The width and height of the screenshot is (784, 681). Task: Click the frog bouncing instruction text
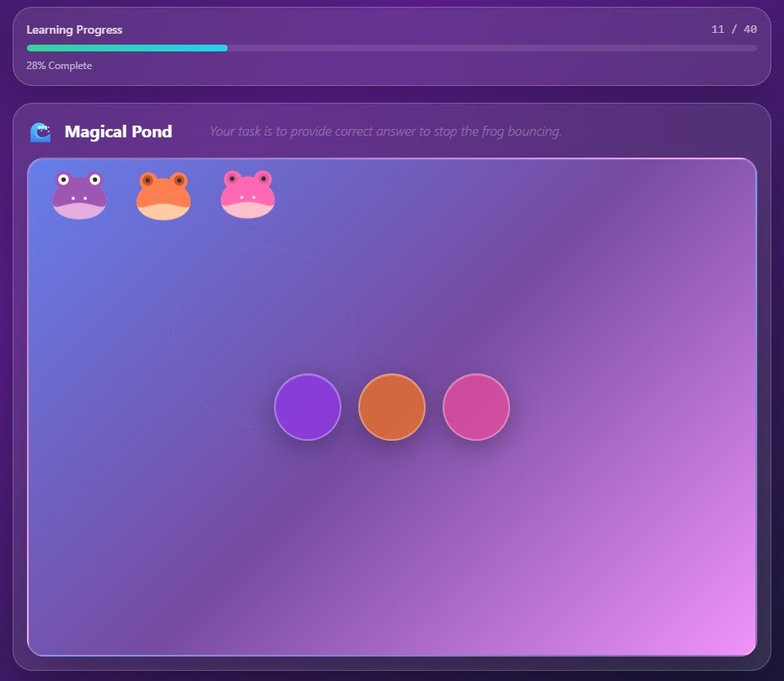[385, 131]
